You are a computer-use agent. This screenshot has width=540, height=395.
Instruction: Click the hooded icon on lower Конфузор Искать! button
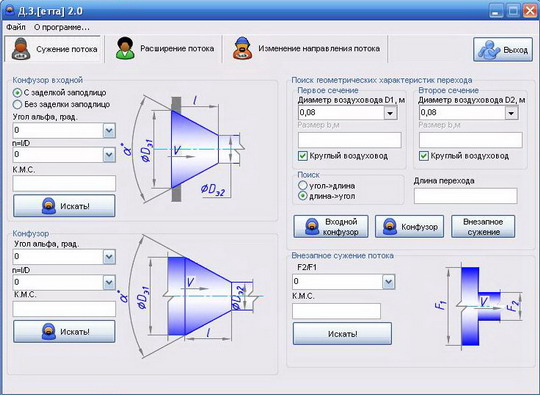click(49, 331)
